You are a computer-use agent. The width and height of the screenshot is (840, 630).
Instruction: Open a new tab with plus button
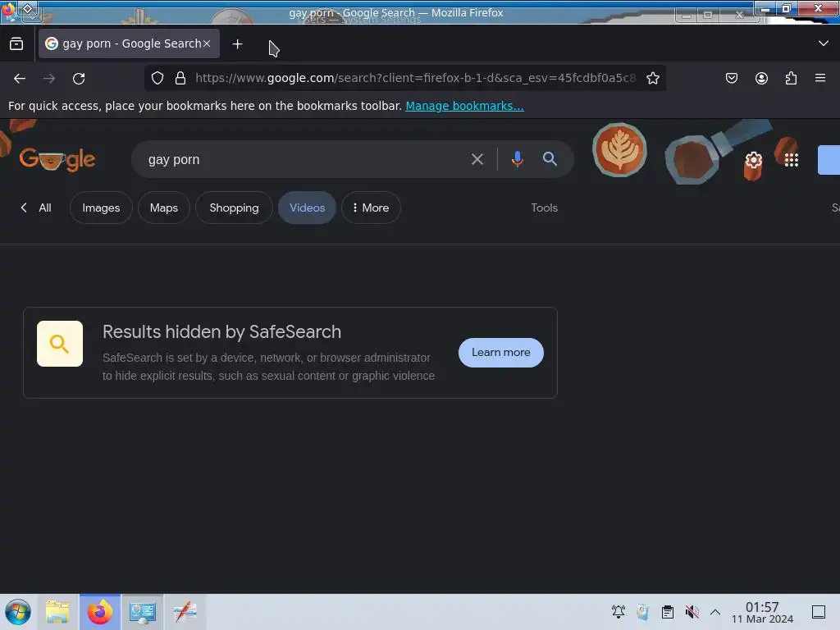pos(237,44)
